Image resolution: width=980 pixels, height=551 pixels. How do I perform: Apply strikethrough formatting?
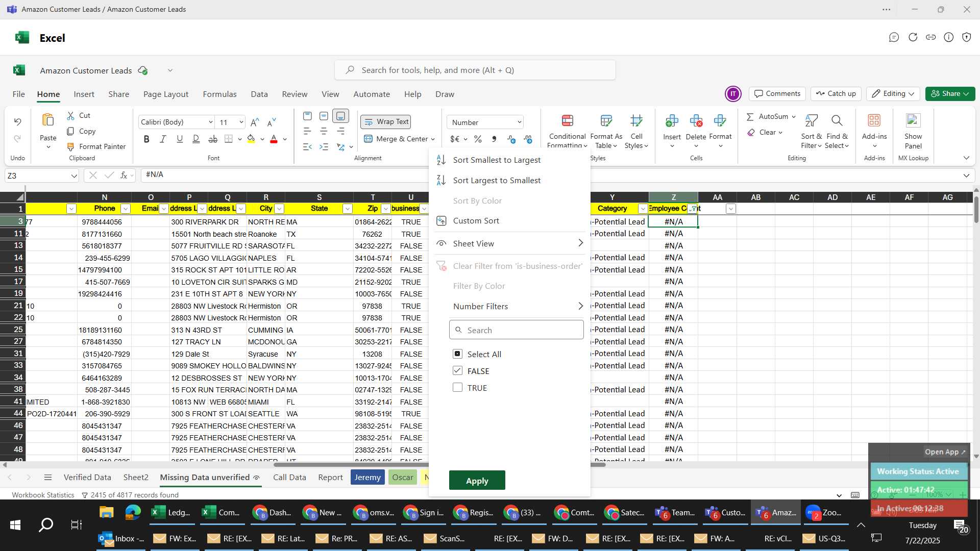point(213,139)
